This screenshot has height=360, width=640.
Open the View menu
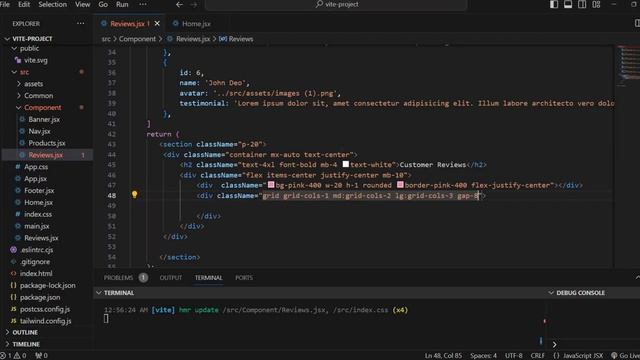(x=82, y=4)
